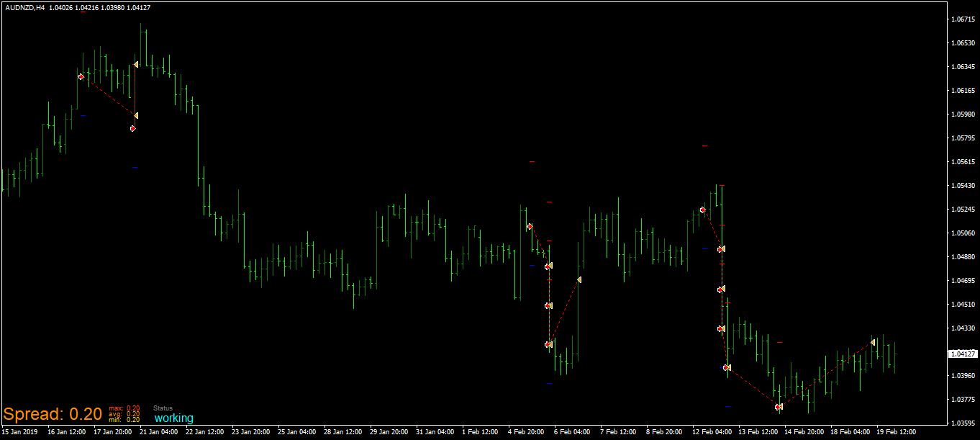The image size is (980, 440).
Task: Click the 7 Feb 12:00 time label
Action: pyautogui.click(x=619, y=432)
